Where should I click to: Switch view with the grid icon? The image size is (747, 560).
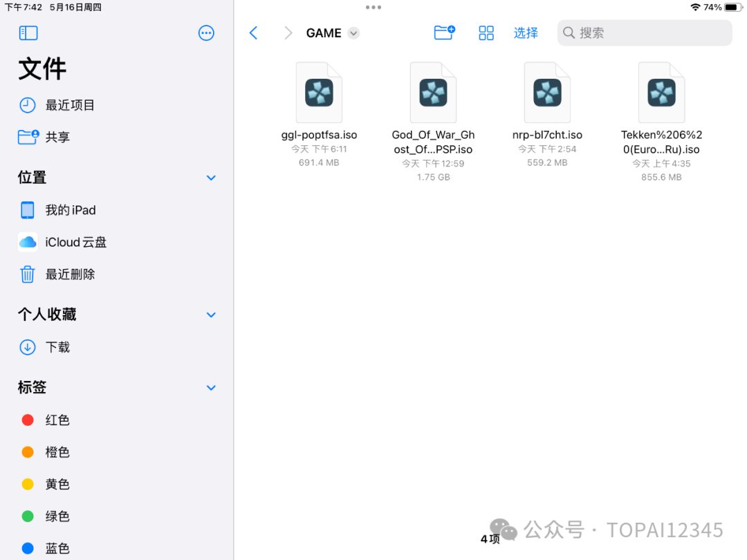[x=486, y=33]
